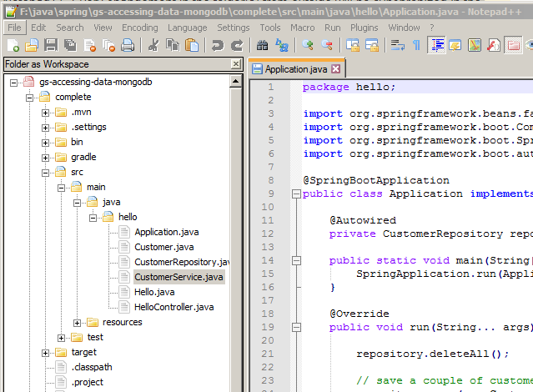The height and width of the screenshot is (392, 533).
Task: Open the File menu
Action: click(15, 28)
